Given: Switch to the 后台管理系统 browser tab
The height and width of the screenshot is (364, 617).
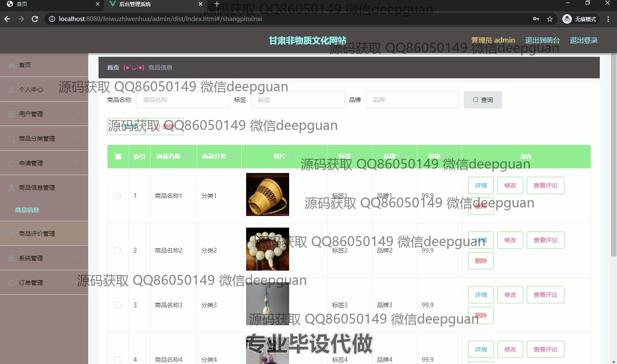Looking at the screenshot, I should click(155, 4).
